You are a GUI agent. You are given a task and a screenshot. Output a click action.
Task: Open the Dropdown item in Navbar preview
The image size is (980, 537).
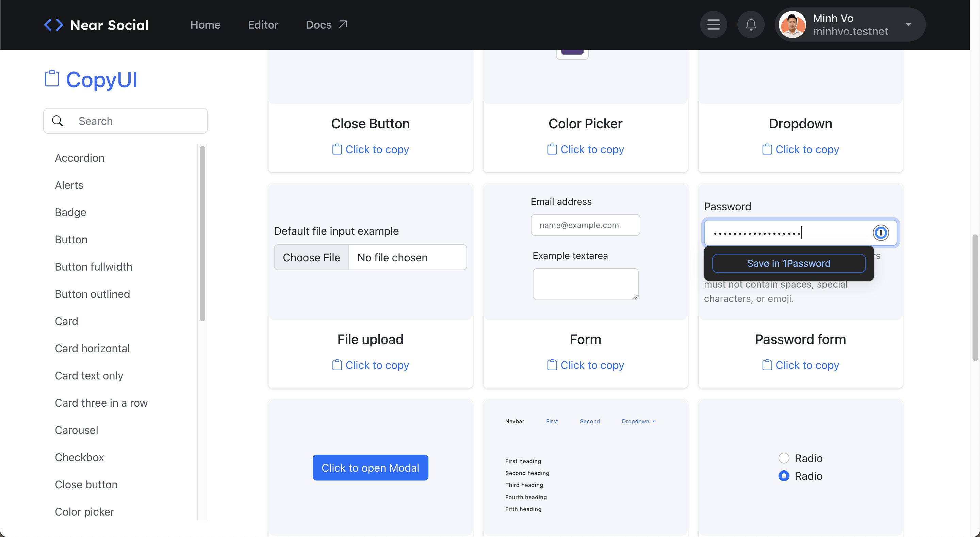[638, 421]
